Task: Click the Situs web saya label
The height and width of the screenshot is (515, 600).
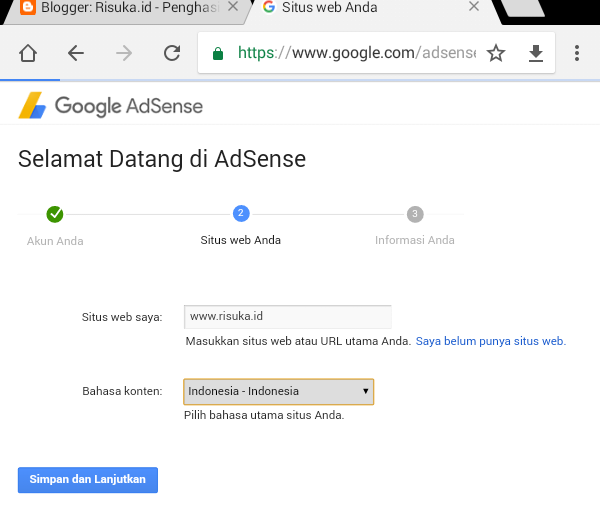Action: pyautogui.click(x=122, y=317)
